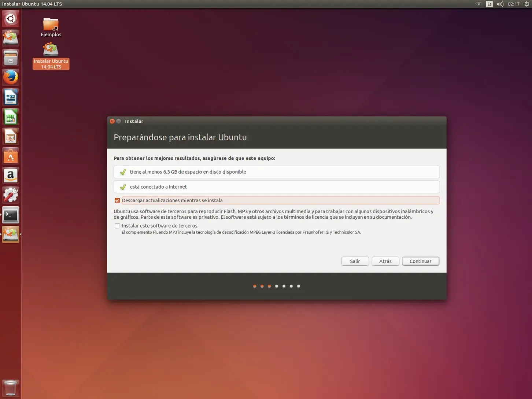Open the Wi-Fi network indicator menu
Image resolution: width=532 pixels, height=399 pixels.
pos(479,4)
